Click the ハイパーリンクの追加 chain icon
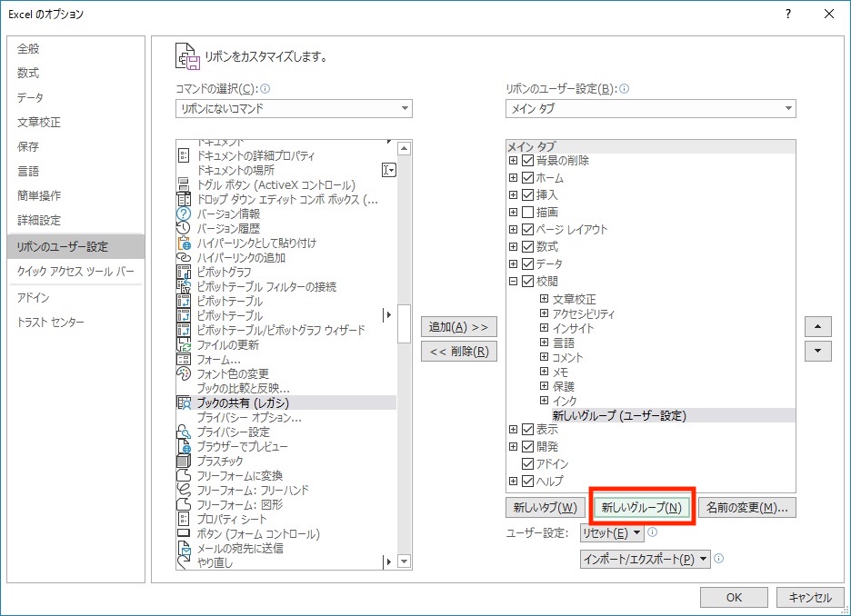Image resolution: width=851 pixels, height=616 pixels. coord(184,258)
